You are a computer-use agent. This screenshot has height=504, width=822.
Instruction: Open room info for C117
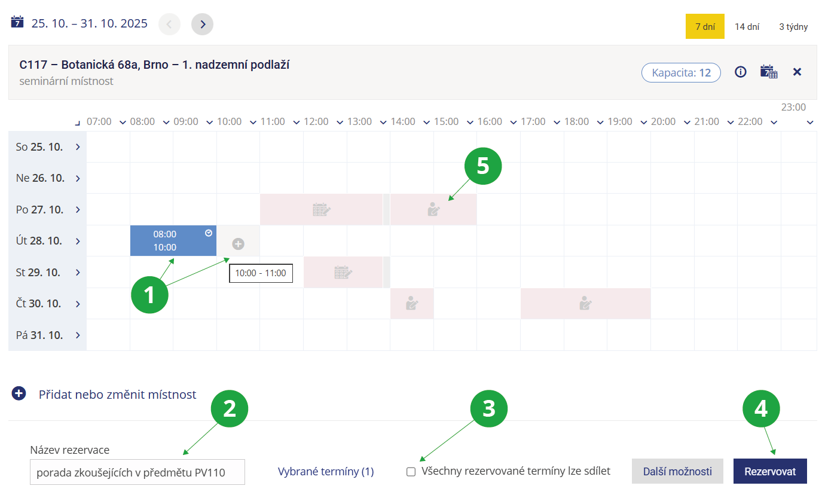coord(741,72)
